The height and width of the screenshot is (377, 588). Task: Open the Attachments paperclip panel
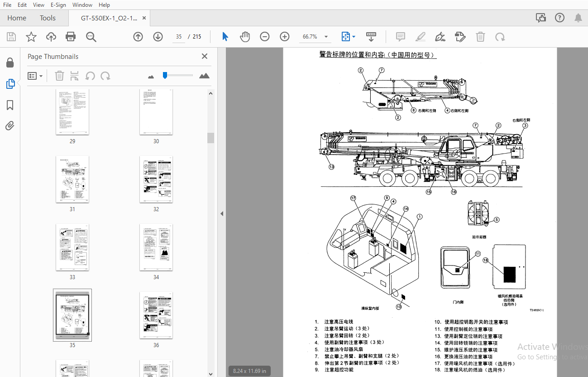[x=10, y=126]
